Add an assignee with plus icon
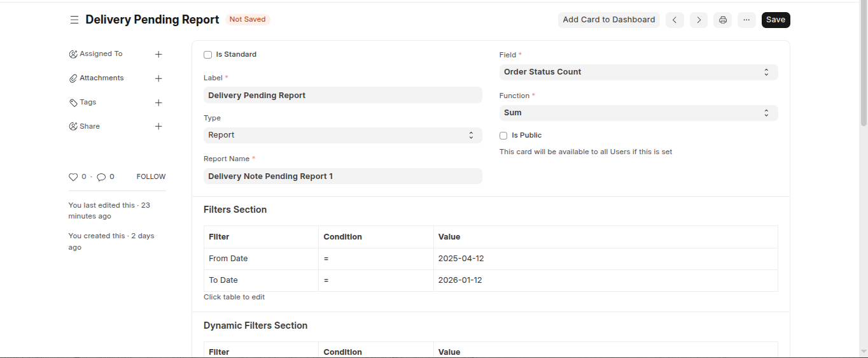This screenshot has height=358, width=868. pos(158,54)
